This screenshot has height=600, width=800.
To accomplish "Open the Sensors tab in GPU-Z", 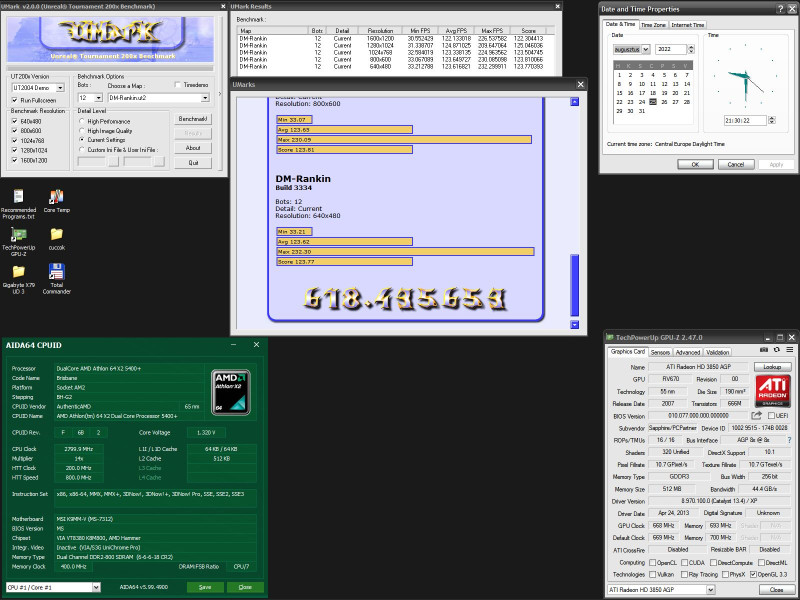I will pyautogui.click(x=660, y=353).
